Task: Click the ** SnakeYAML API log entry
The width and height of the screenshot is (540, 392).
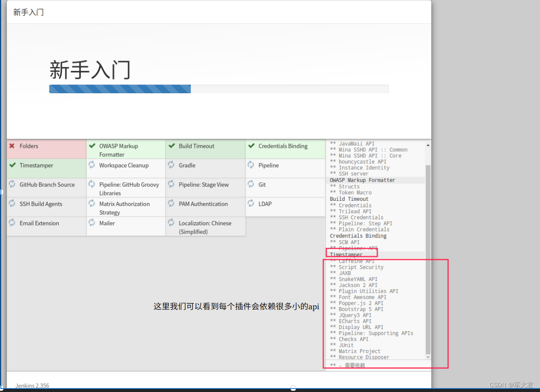Action: point(354,279)
